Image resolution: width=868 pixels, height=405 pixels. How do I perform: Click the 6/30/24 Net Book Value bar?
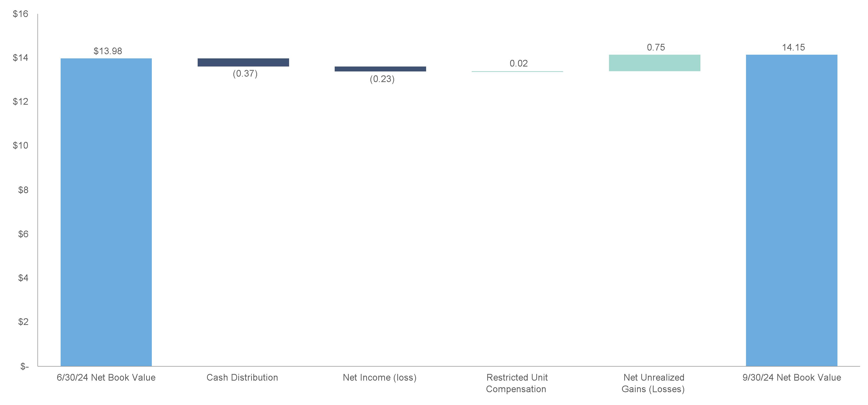(x=106, y=212)
